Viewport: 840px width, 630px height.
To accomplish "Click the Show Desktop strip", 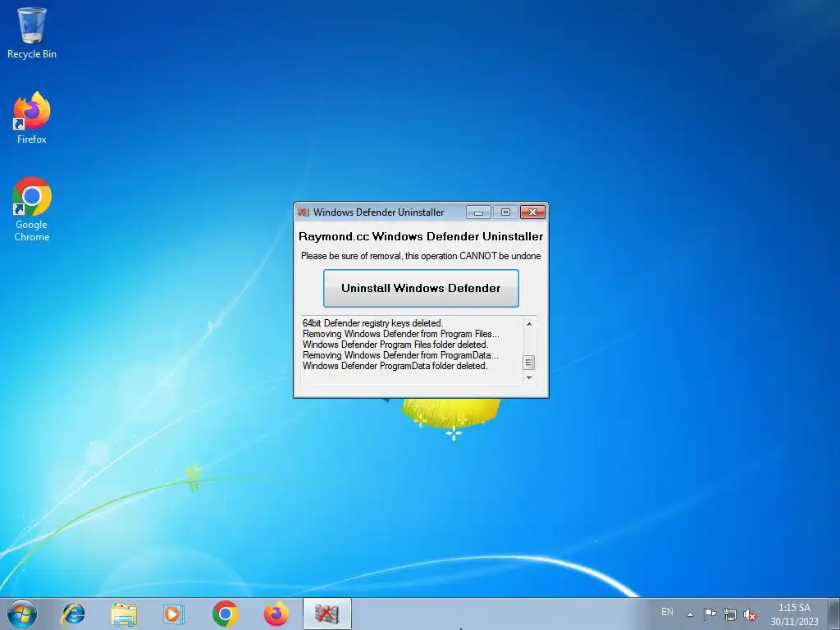I will [834, 614].
